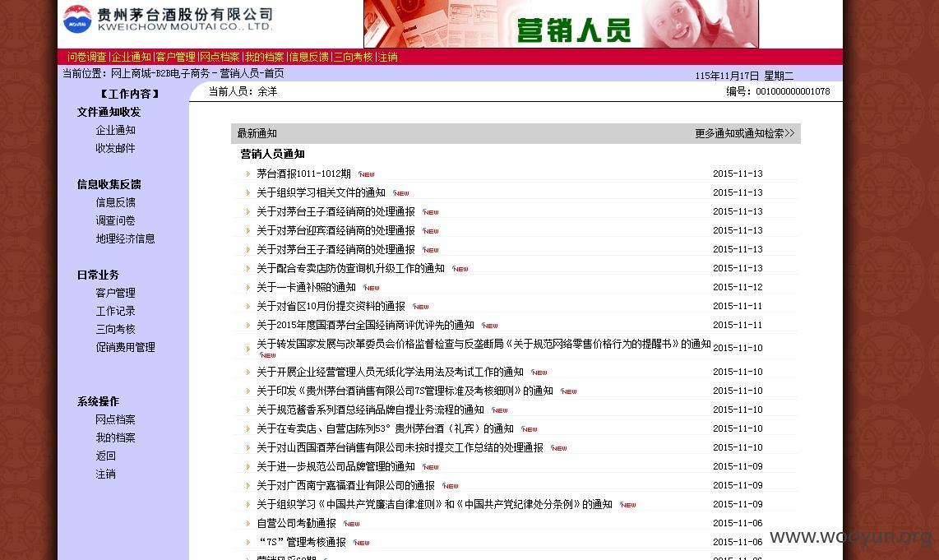939x560 pixels.
Task: Open 收发邮件 in the sidebar
Action: (116, 149)
